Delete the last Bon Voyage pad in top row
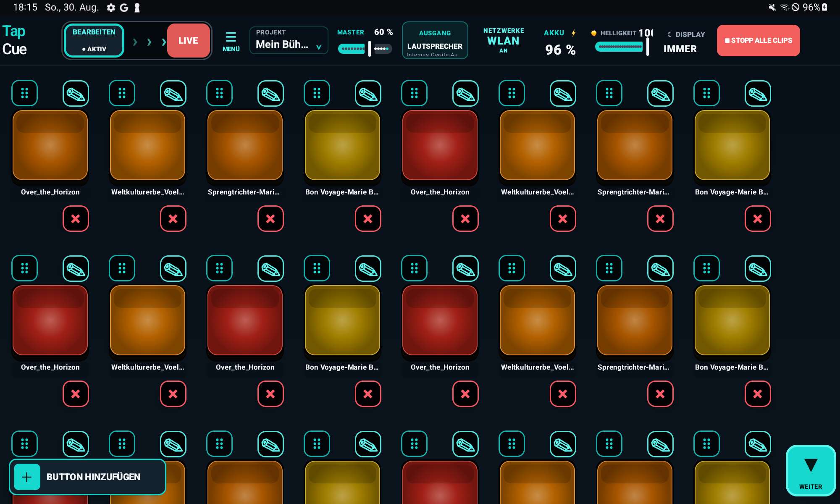840x504 pixels. click(x=758, y=218)
